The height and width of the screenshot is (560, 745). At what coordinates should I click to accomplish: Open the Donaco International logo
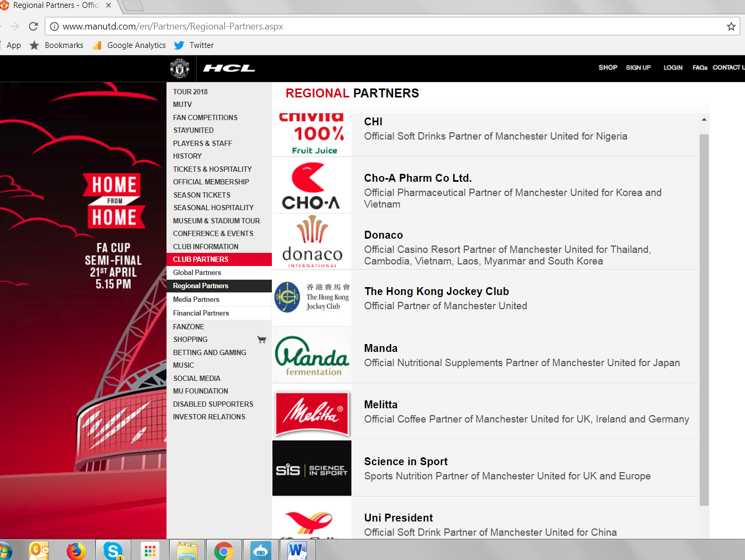tap(312, 242)
